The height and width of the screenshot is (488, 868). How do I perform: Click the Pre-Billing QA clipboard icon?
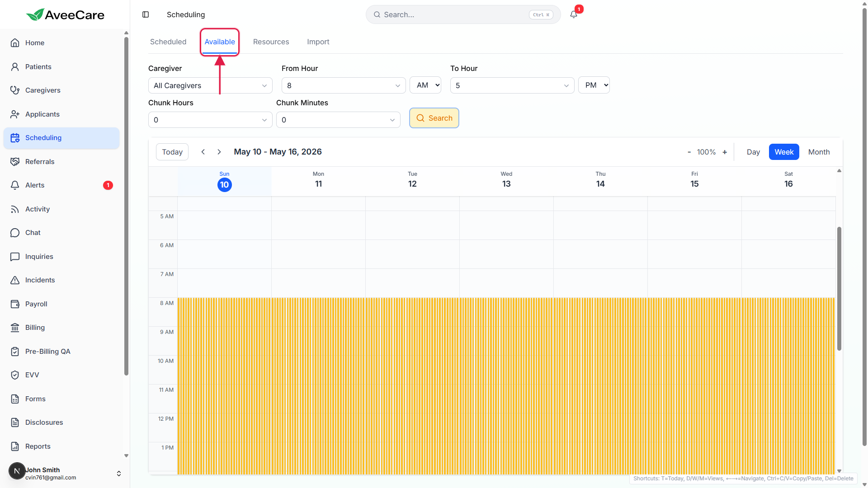[x=15, y=352]
